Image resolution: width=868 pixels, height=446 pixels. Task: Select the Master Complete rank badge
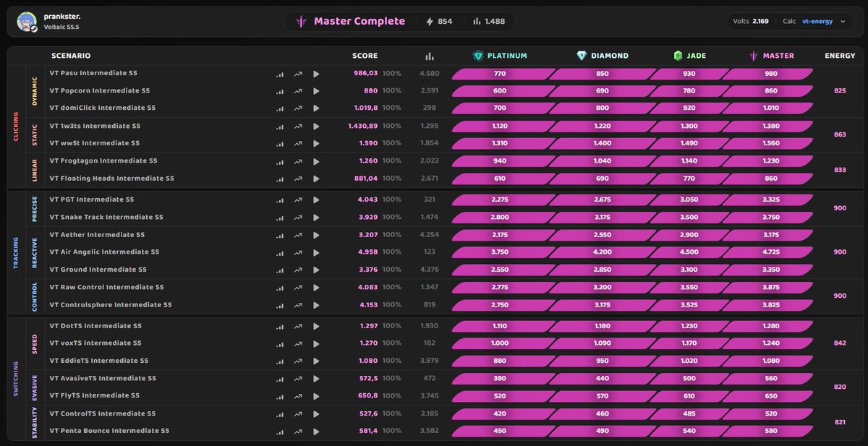(350, 22)
